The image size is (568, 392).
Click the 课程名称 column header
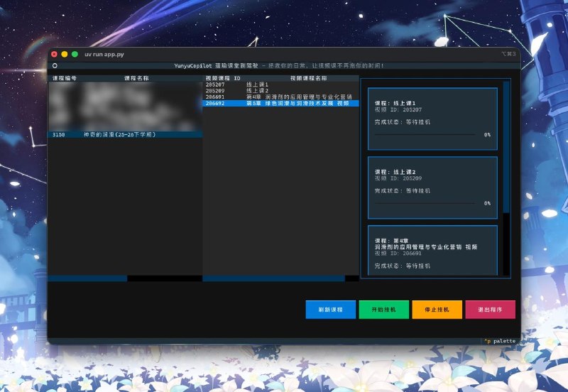[136, 78]
